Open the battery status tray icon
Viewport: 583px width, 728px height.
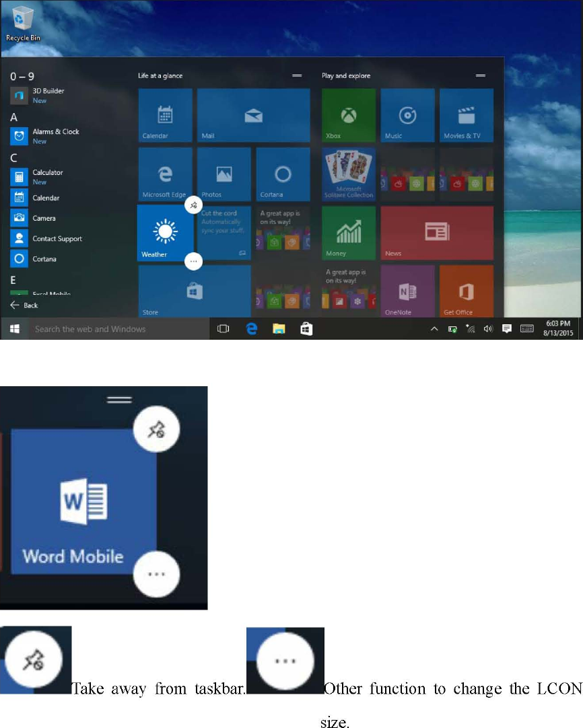pyautogui.click(x=452, y=329)
